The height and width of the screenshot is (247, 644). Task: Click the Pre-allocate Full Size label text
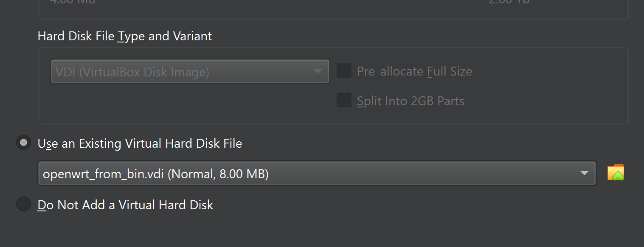click(414, 71)
